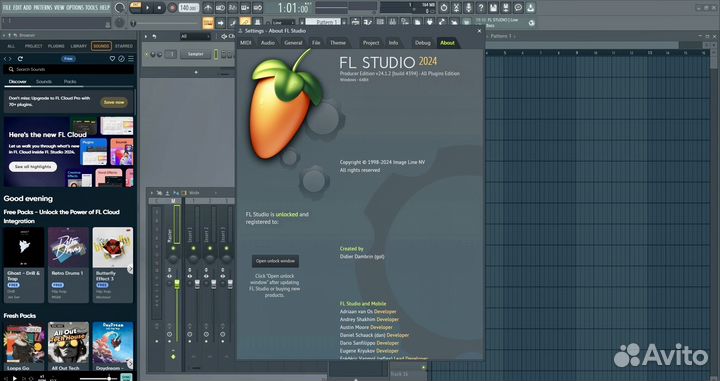Image resolution: width=720 pixels, height=381 pixels.
Task: Click the undo history icon in top toolbar
Action: click(x=444, y=8)
